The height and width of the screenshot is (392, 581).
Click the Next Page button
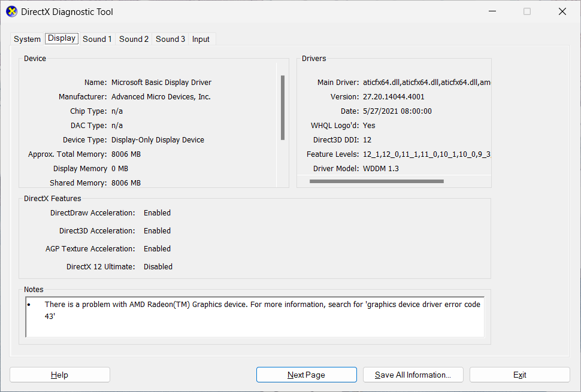307,375
